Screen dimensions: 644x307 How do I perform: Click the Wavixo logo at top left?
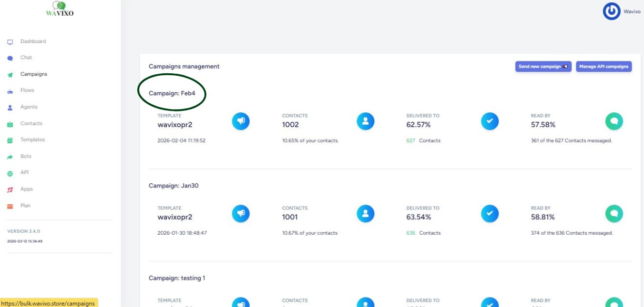tap(60, 9)
